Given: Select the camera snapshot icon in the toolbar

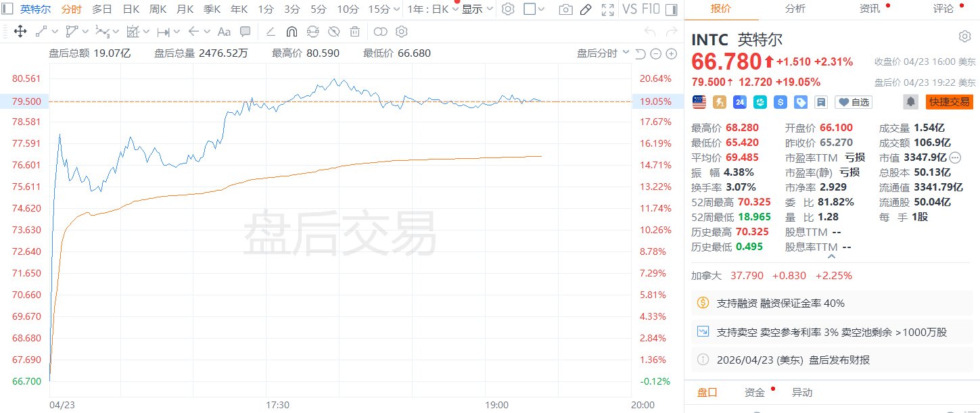Looking at the screenshot, I should [565, 10].
